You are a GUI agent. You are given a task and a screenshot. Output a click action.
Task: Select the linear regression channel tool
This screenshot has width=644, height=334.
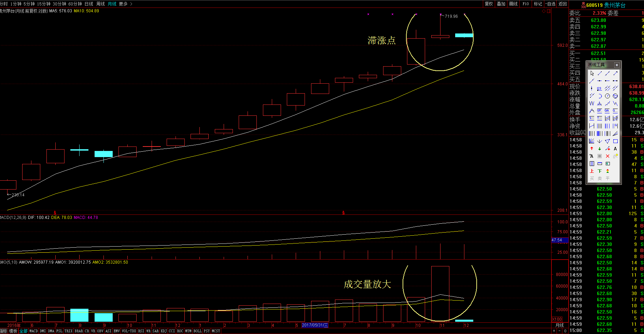click(607, 118)
